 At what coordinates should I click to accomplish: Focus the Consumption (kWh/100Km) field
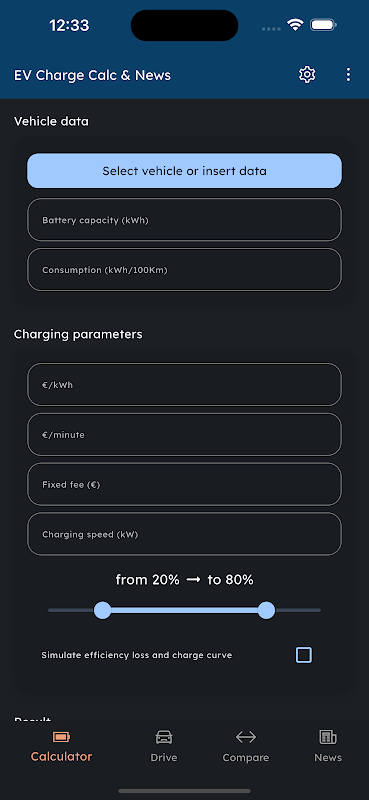point(184,270)
